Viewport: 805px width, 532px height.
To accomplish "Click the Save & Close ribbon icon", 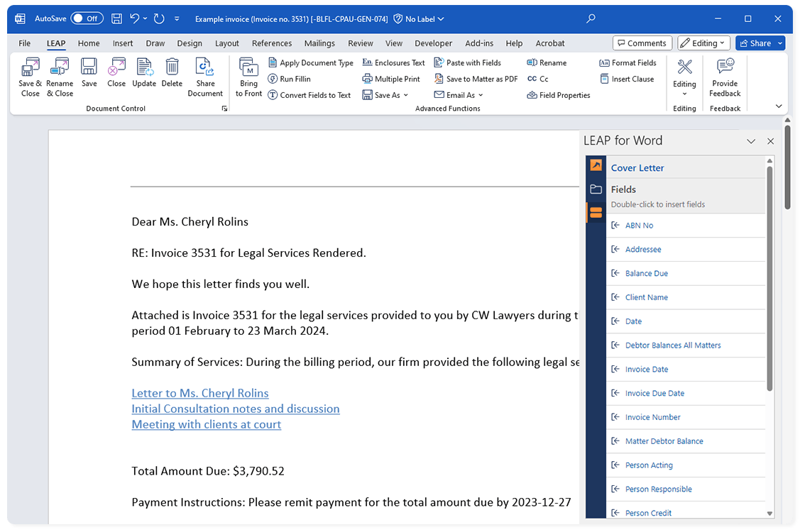I will [30, 68].
